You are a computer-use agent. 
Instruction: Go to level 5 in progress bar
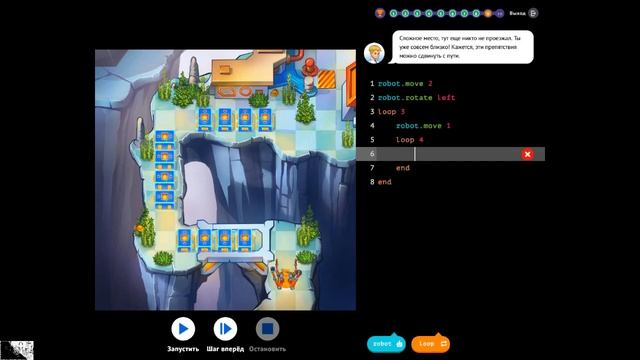pos(441,13)
